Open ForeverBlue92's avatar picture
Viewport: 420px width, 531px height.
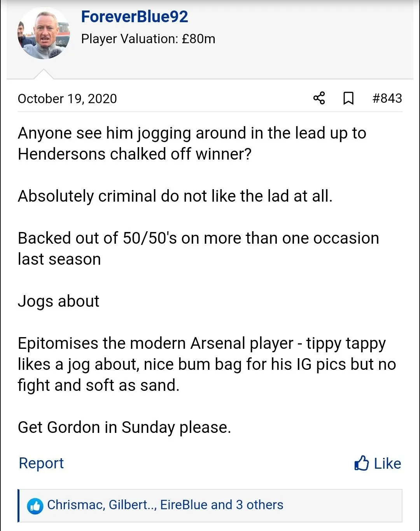pos(44,33)
